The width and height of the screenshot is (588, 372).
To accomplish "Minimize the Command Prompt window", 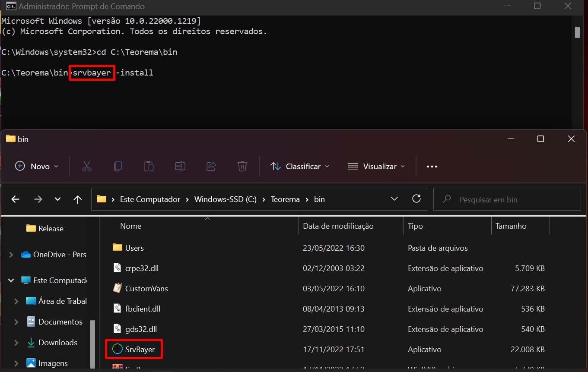I will (507, 6).
